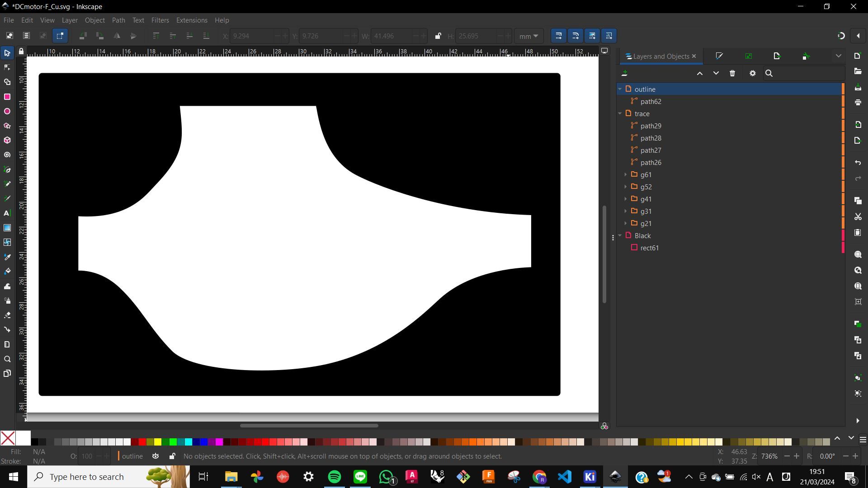Collapse the outline layer
The height and width of the screenshot is (488, 868).
click(x=620, y=89)
